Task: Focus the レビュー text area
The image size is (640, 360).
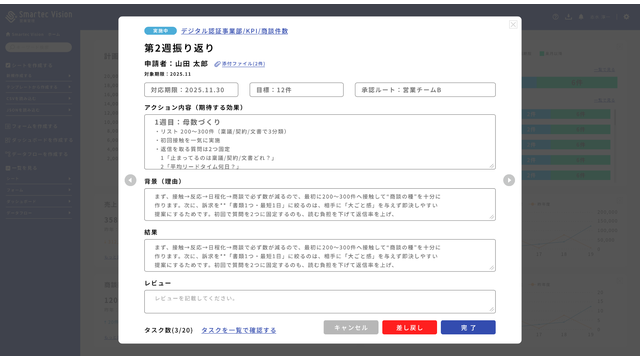Action: point(320,302)
